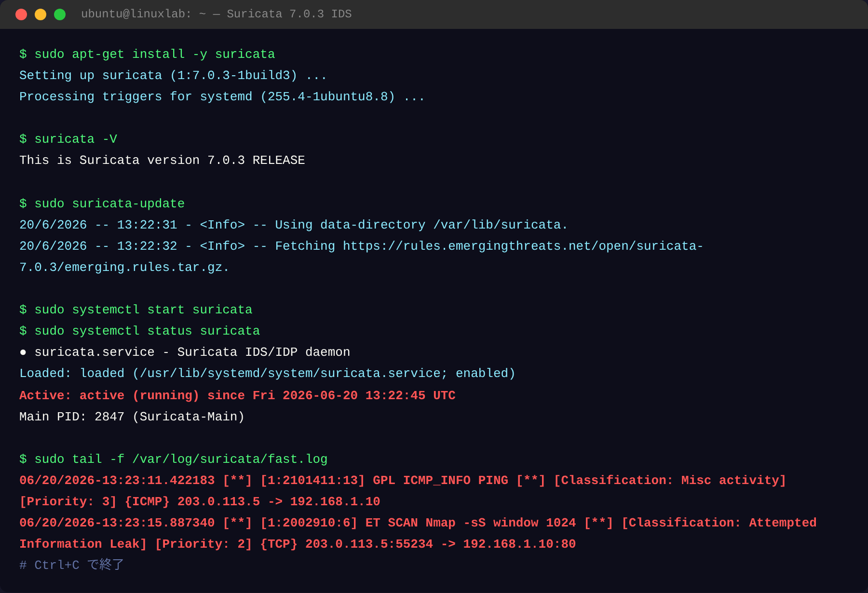Select the 'Setting up suricata (1:7.0.3-1build3)' line

click(x=173, y=75)
